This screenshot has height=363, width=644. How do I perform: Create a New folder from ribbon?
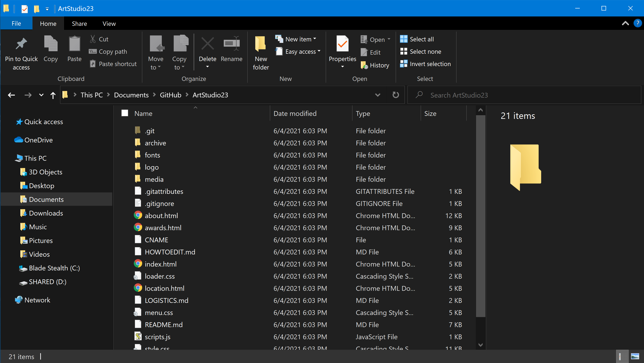pos(261,53)
